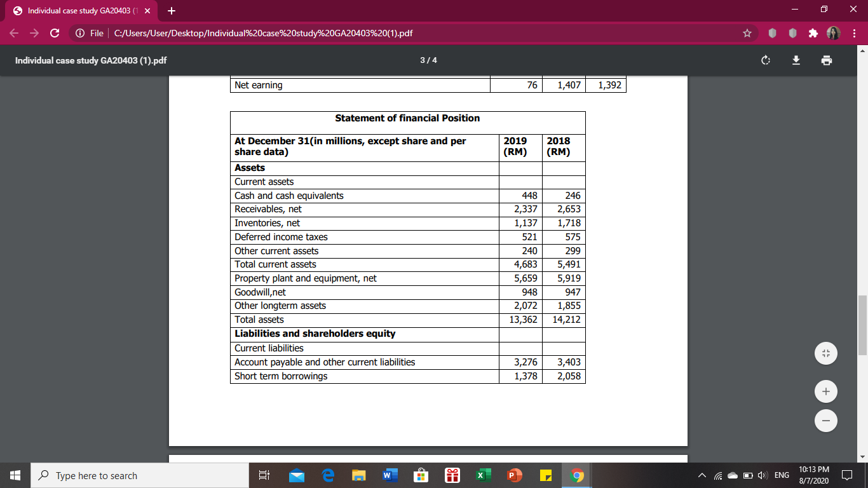
Task: Download the PDF file
Action: (x=796, y=60)
